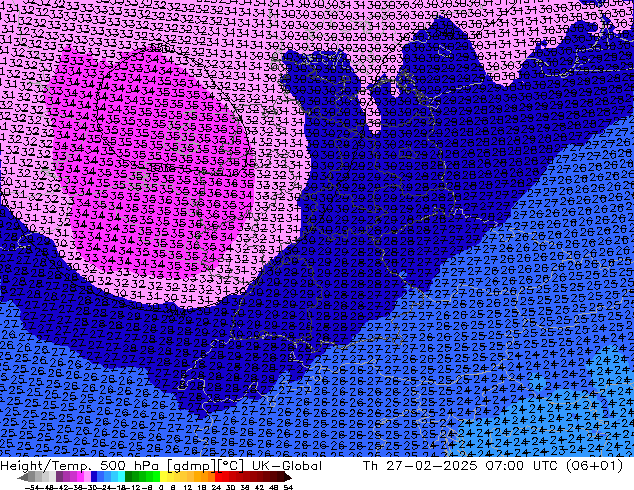
Task: Click the Height/Temp. 500 hPa title text
Action: click(x=80, y=466)
